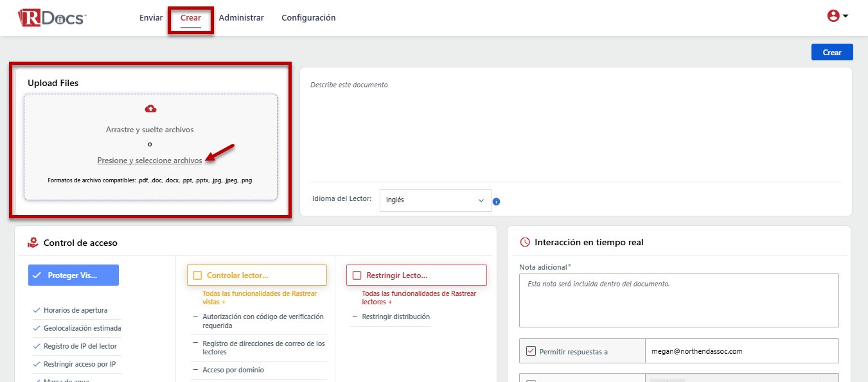Click the checkmark icon beside Horarios de apertura
This screenshot has height=382, width=868.
(x=37, y=310)
